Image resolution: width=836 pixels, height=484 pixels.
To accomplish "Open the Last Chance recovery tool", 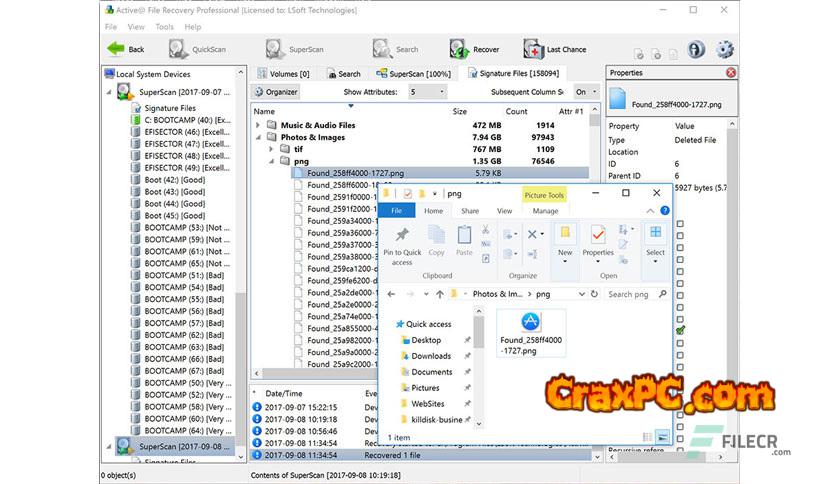I will pos(534,49).
